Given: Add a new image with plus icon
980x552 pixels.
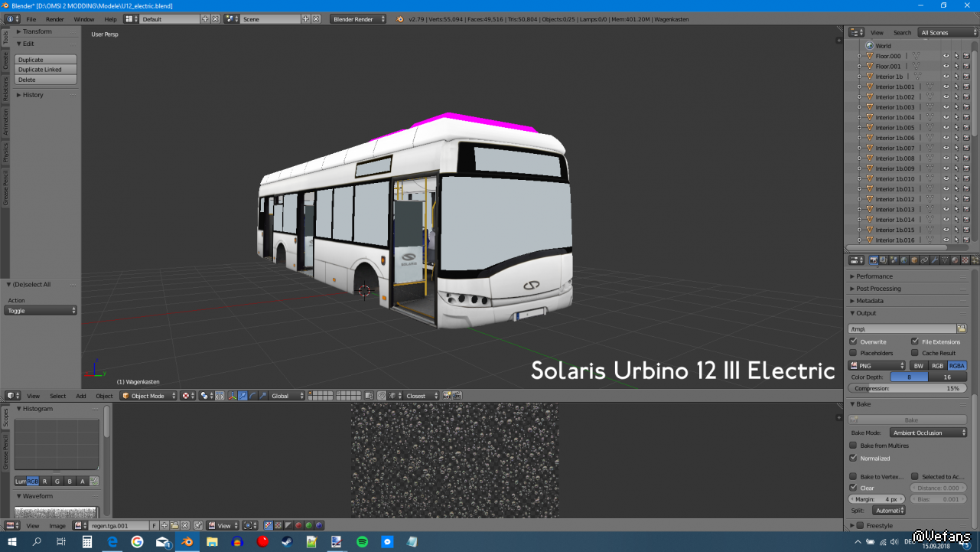Looking at the screenshot, I should 164,526.
